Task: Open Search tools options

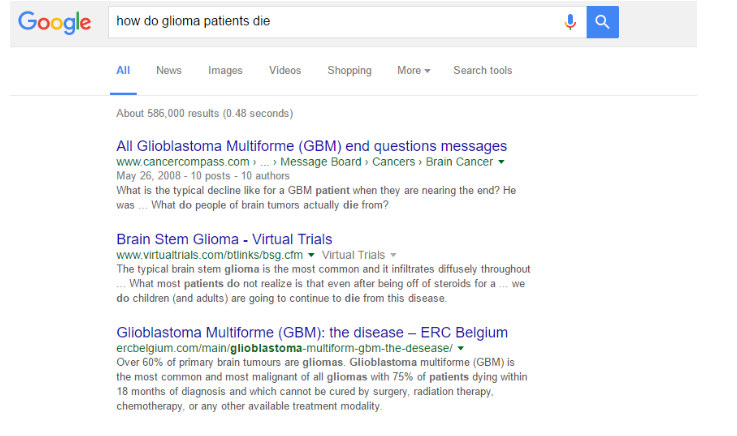Action: tap(482, 71)
